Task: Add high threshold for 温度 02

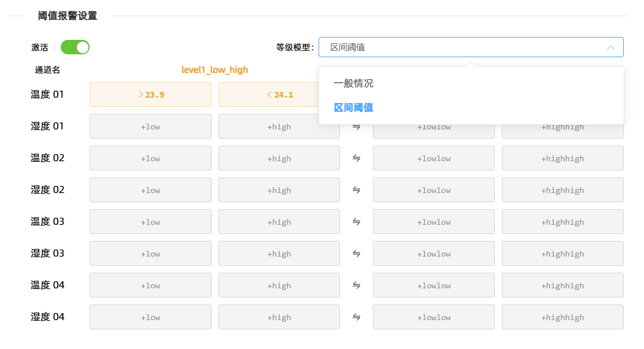Action: (x=279, y=158)
